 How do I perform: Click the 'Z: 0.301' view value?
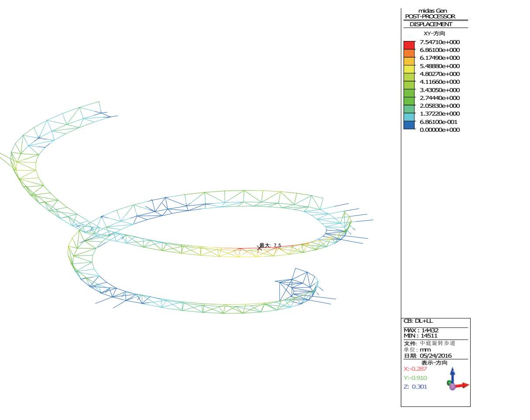point(415,387)
